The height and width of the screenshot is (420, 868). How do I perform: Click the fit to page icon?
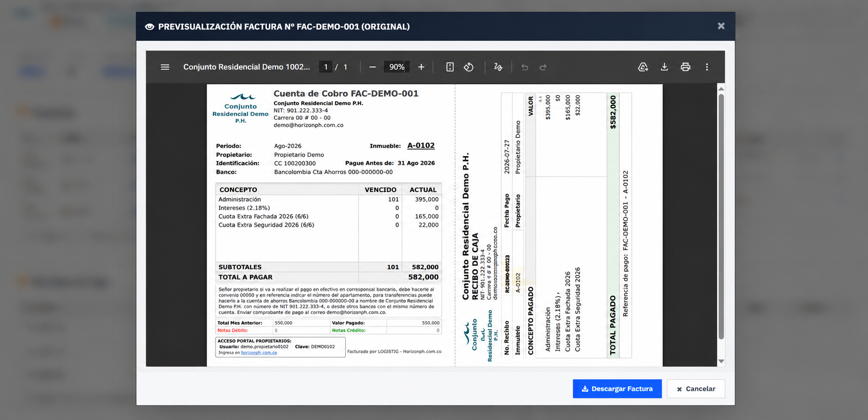(449, 67)
